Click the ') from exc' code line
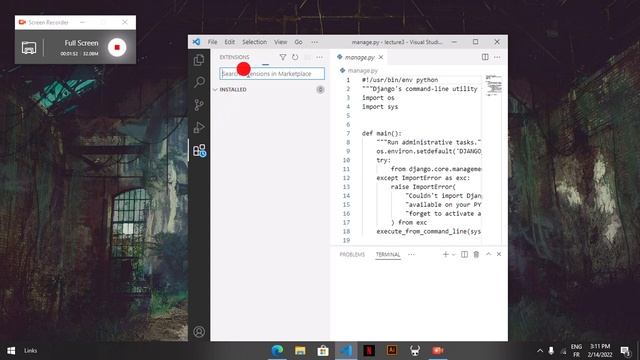Viewport: 640px width, 360px height. coord(409,222)
